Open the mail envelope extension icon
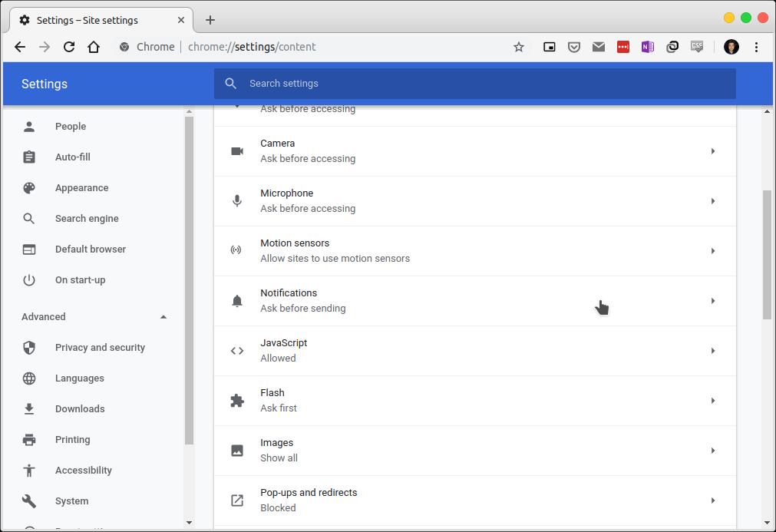 point(599,47)
